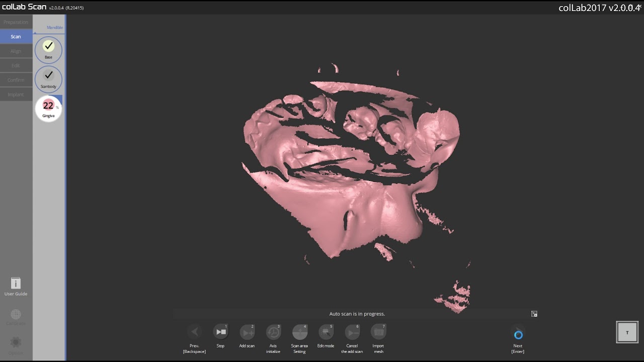Open the Calibrate tool

[x=16, y=317]
